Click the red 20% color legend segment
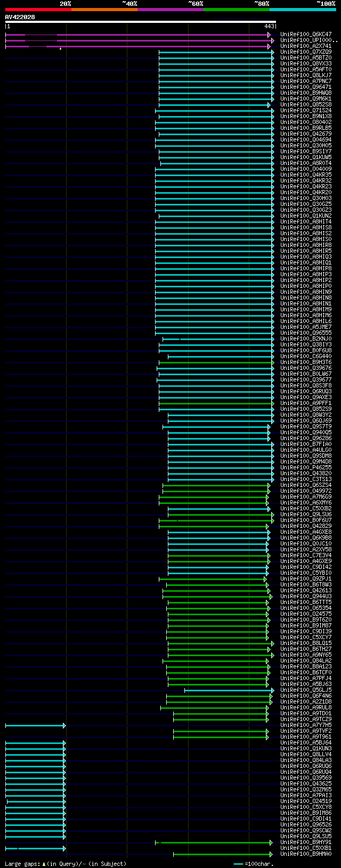The height and width of the screenshot is (868, 341). click(x=38, y=10)
